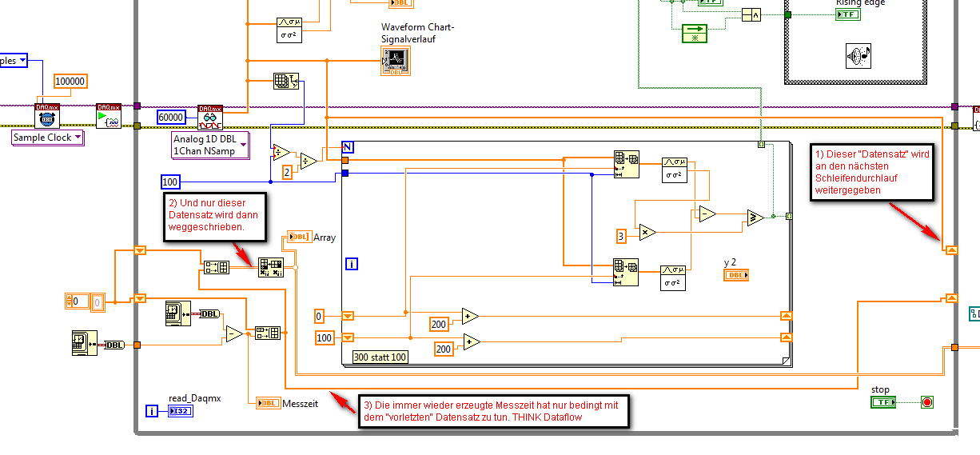Click For Loop shift register fed by constant 100
980x455 pixels.
(347, 338)
